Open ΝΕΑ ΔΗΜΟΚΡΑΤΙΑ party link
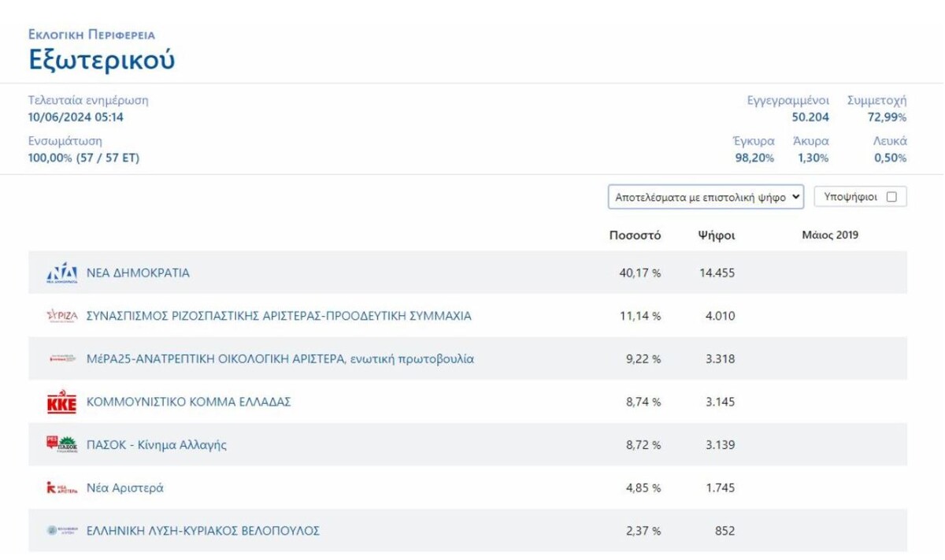The height and width of the screenshot is (560, 945). (x=138, y=273)
